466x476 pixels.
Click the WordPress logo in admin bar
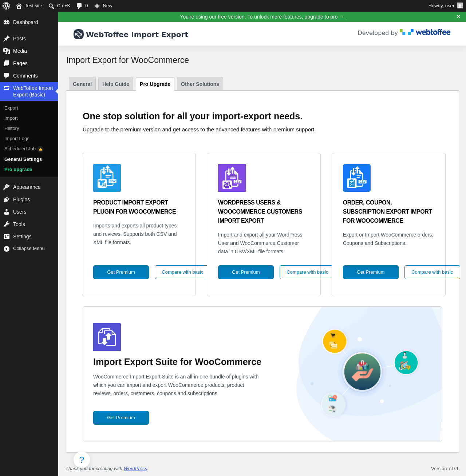coord(6,6)
